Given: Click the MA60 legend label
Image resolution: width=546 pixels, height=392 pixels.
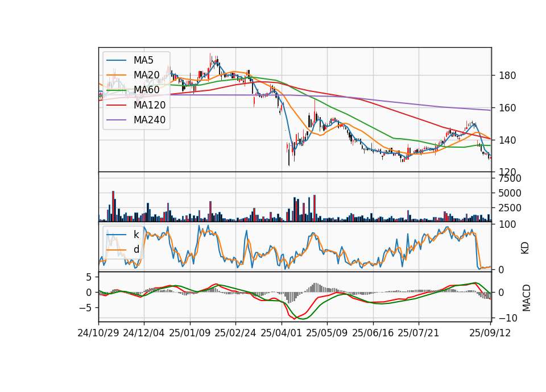Looking at the screenshot, I should 146,90.
